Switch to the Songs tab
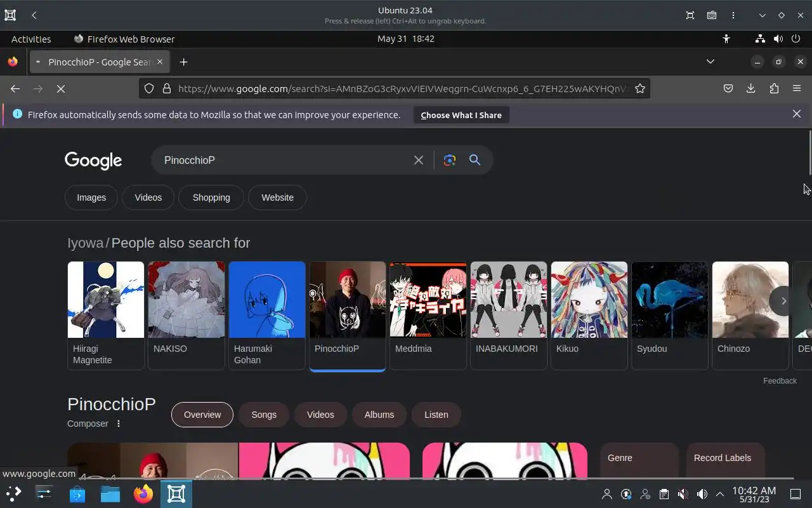 click(264, 415)
